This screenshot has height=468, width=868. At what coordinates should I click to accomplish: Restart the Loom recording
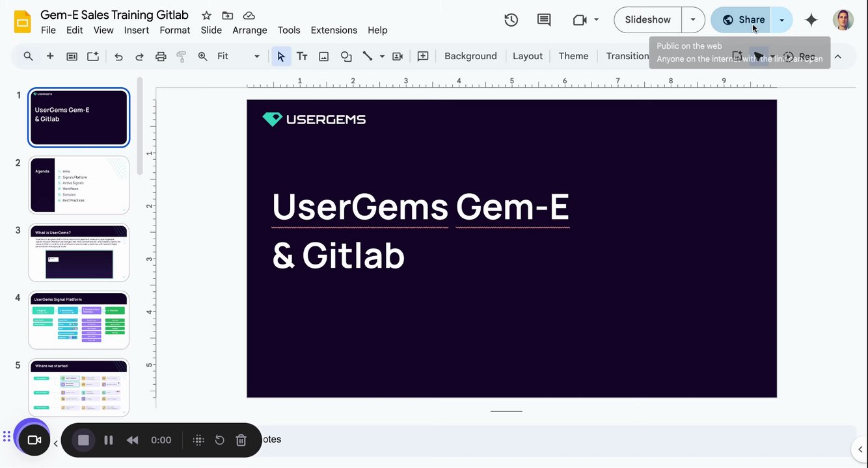pos(219,440)
